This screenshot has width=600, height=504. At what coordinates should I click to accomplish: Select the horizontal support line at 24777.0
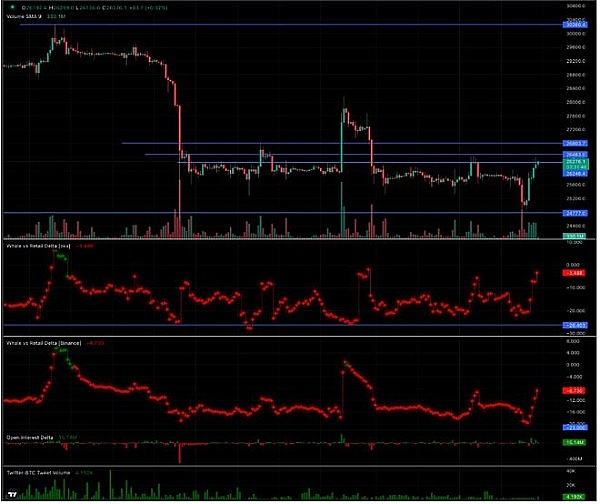point(283,213)
